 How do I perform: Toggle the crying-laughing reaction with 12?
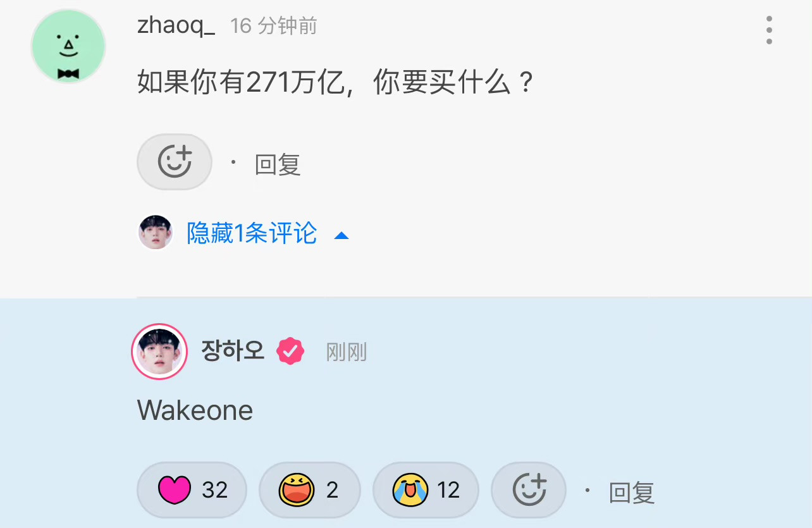tap(426, 490)
